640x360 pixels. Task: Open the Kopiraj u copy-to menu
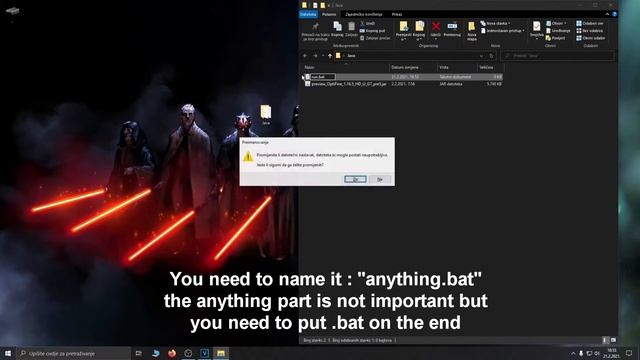pyautogui.click(x=419, y=31)
